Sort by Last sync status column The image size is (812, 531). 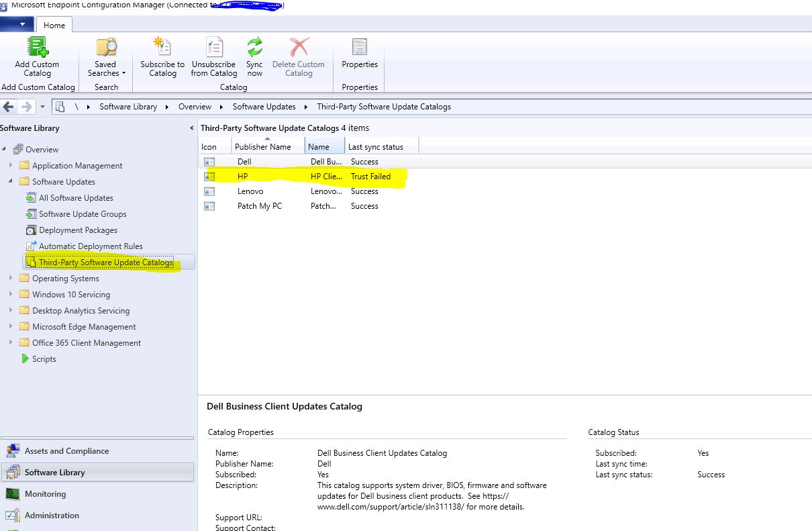(x=382, y=146)
